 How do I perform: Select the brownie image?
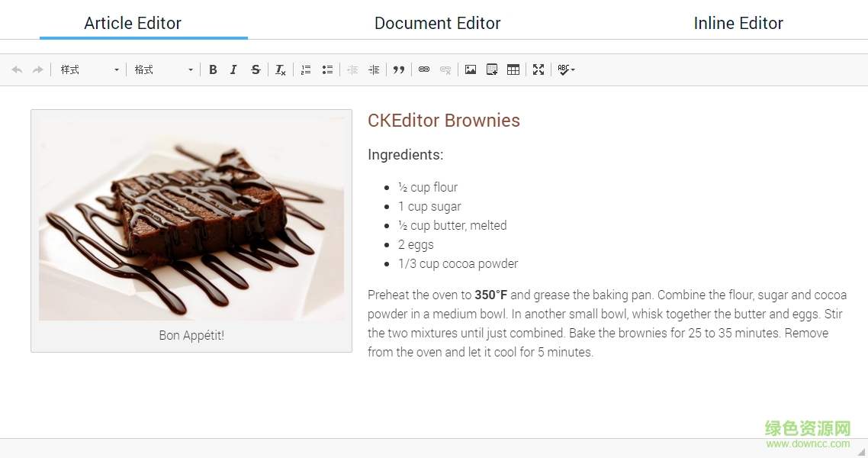click(x=191, y=218)
